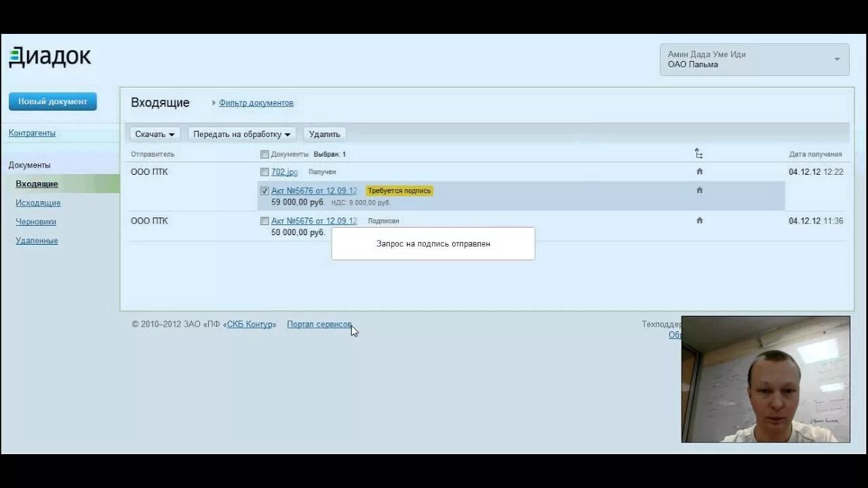Uncheck the Акт №5676 Требуется подпись checkbox
The image size is (868, 488).
(x=264, y=191)
